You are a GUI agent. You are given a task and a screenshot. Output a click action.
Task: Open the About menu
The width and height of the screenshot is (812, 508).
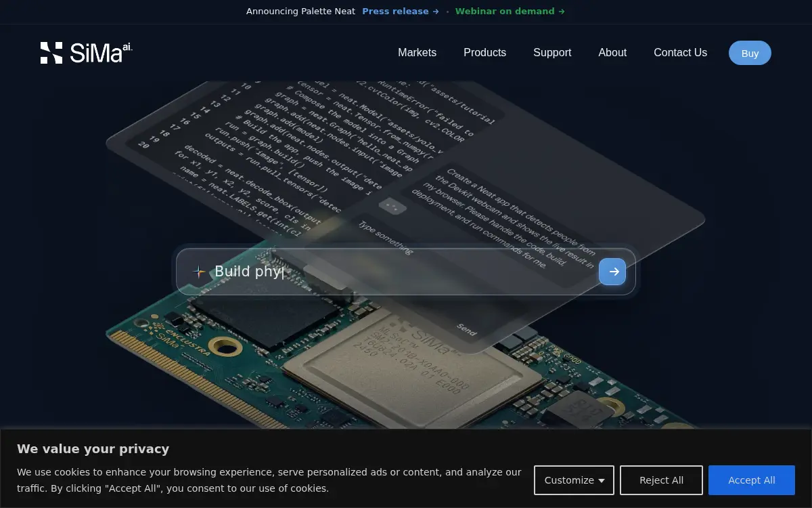click(612, 53)
